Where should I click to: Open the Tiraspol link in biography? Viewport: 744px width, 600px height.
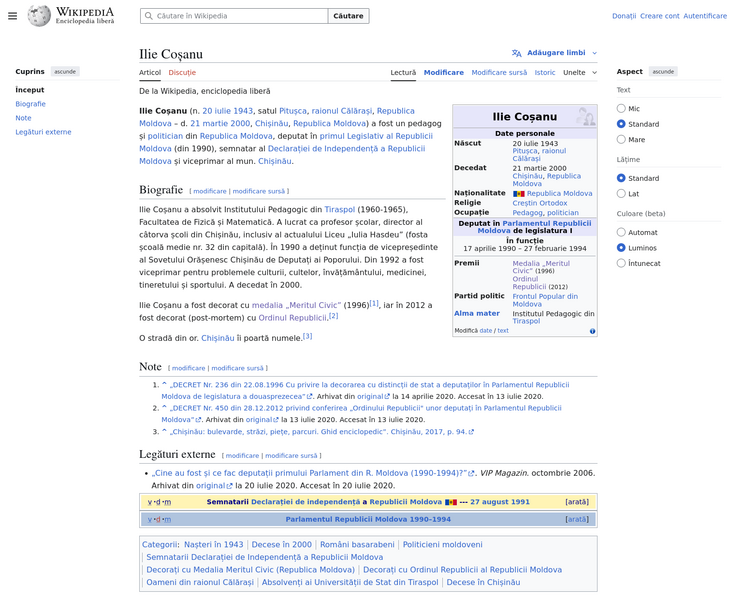coord(340,210)
